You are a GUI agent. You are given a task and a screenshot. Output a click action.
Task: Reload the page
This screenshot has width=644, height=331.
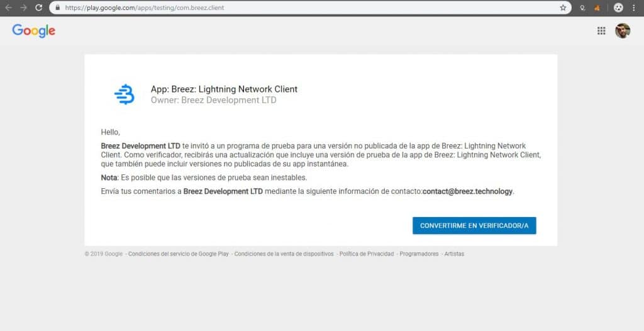pos(38,8)
